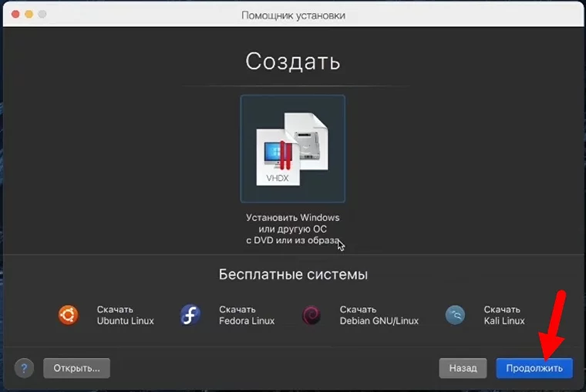Screen dimensions: 586x392
Task: Click the Ubuntu Linux logo icon
Action: [x=69, y=315]
